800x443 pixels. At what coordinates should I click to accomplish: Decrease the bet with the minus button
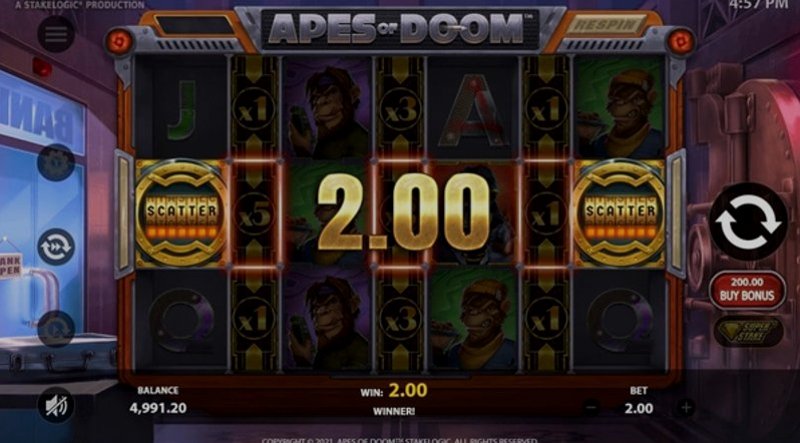click(x=592, y=408)
